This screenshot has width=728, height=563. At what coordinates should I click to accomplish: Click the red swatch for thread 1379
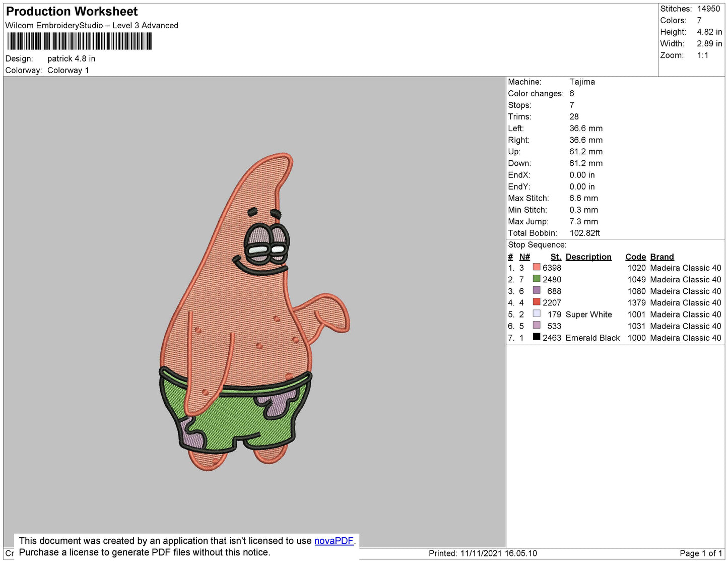pyautogui.click(x=537, y=302)
